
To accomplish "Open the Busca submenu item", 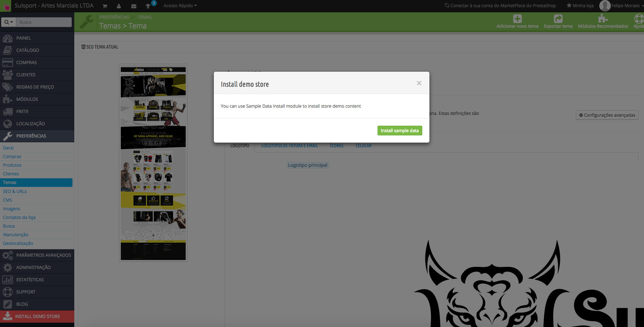I will coord(9,226).
